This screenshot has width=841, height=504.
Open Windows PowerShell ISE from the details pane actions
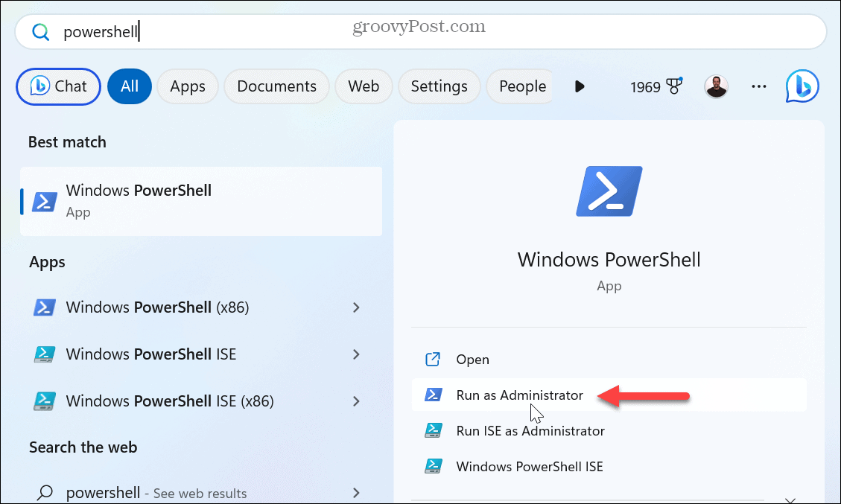(609, 467)
